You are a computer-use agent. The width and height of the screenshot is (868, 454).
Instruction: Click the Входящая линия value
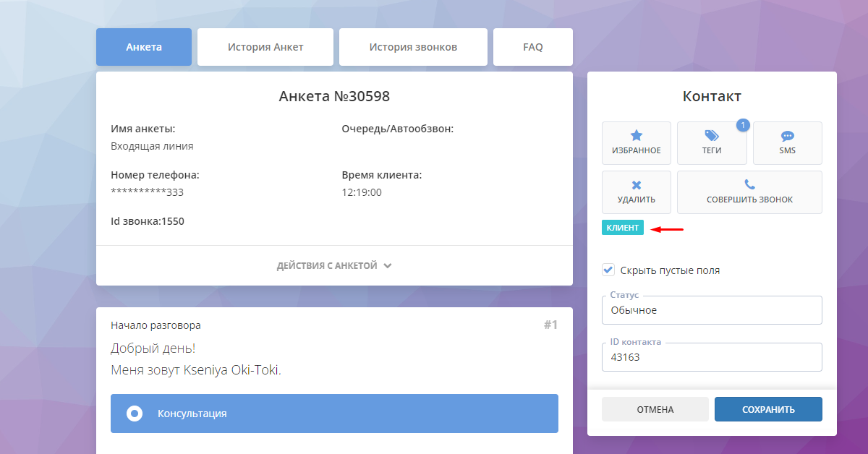[152, 146]
